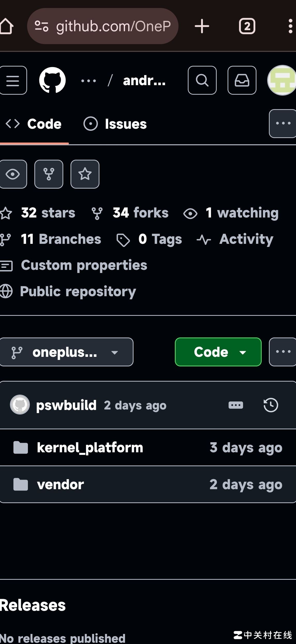Screen dimensions: 296x644
Task: Expand more repository tabs via ellipsis button
Action: coord(283,124)
